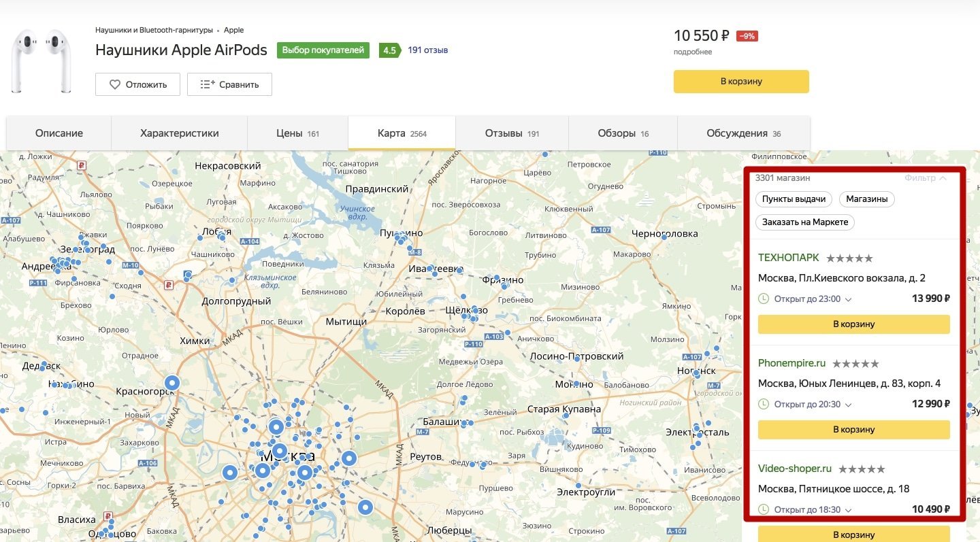980x542 pixels.
Task: Click the heart icon on the Отложить button
Action: pyautogui.click(x=115, y=84)
